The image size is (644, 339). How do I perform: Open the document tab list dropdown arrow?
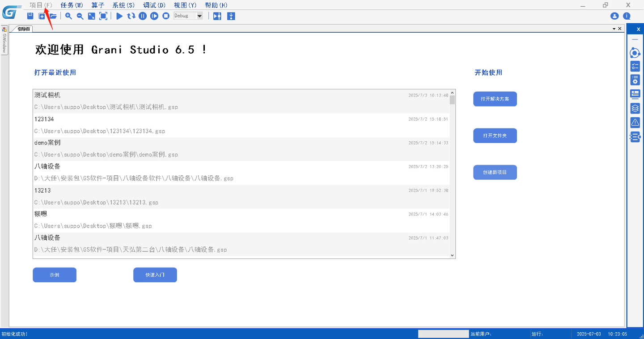pos(614,29)
